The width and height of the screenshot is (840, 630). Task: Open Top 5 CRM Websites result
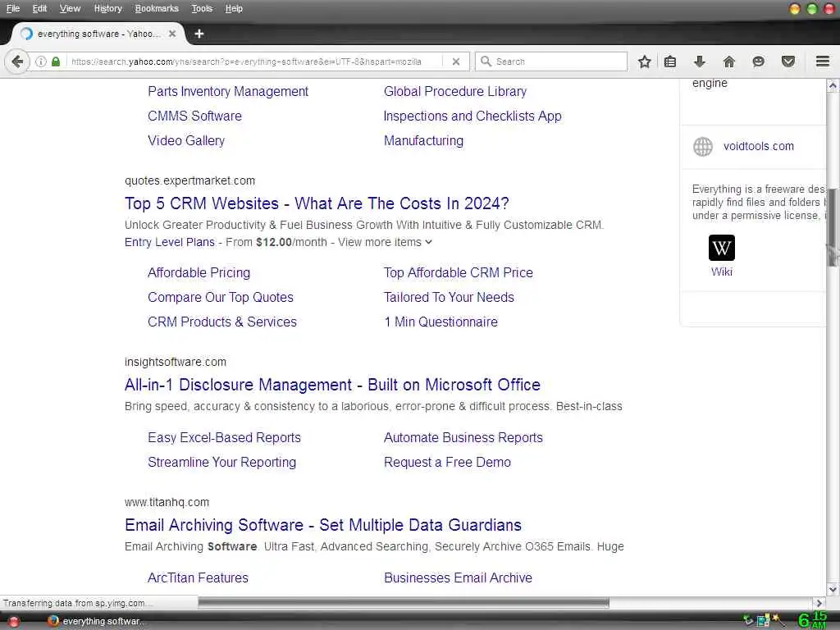(317, 203)
